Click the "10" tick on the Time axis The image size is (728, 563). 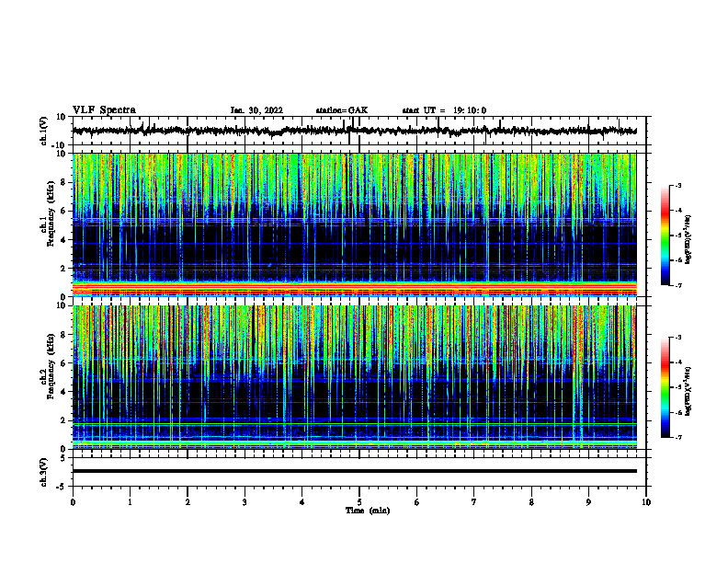[646, 502]
